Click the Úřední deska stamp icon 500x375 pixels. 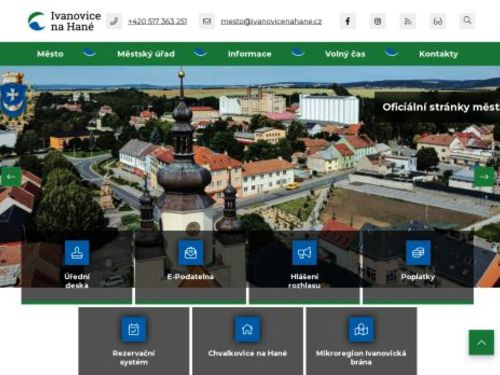pyautogui.click(x=77, y=253)
